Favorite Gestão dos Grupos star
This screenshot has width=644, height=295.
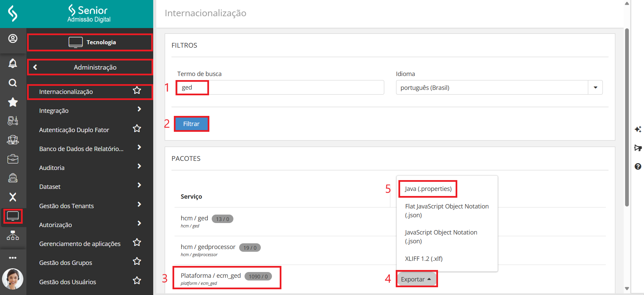[x=137, y=261]
